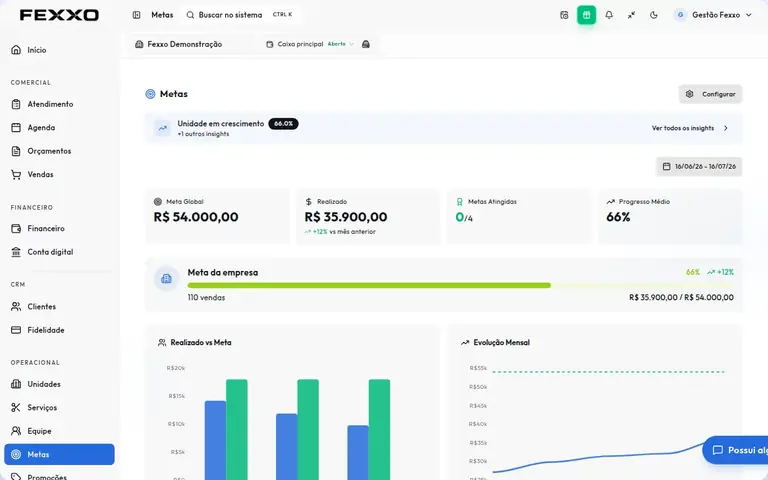Click the Progresso Médio 66% value
This screenshot has width=768, height=480.
click(x=618, y=217)
